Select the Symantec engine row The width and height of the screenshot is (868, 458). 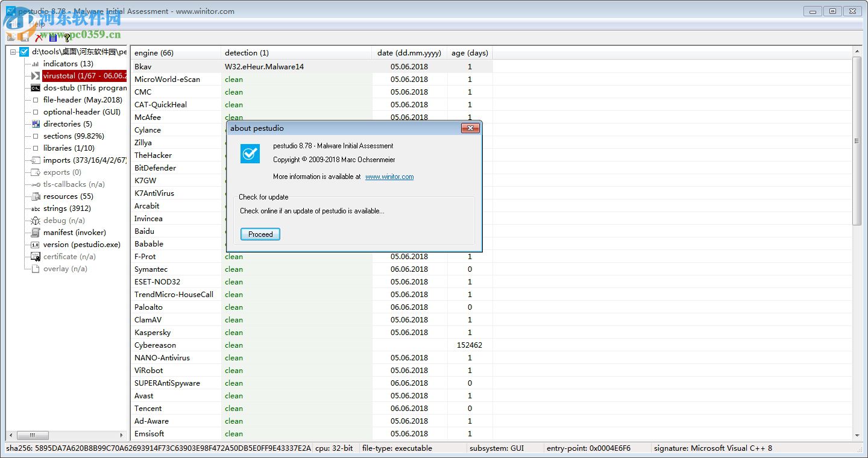click(312, 269)
